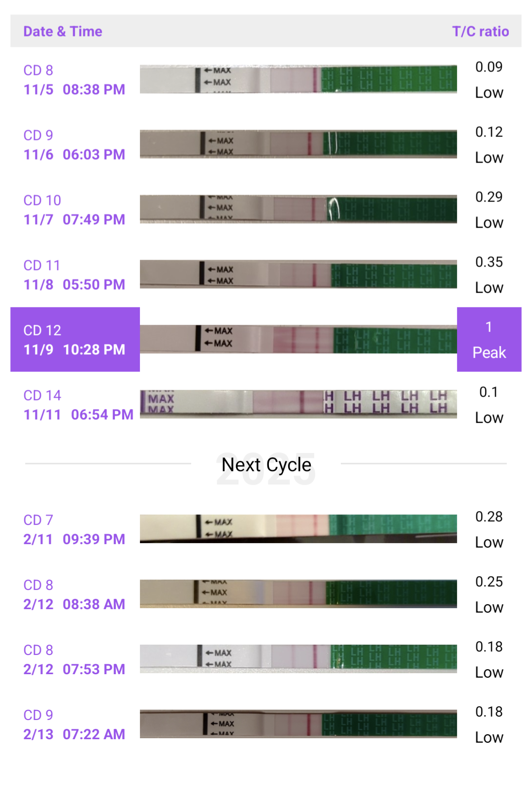The width and height of the screenshot is (532, 789).
Task: View the CD 10 test strip thumbnail
Action: pos(298,209)
